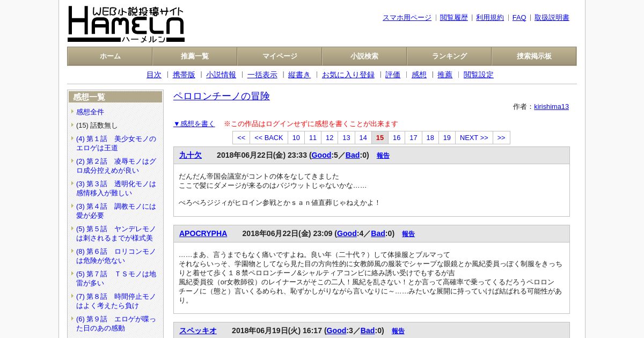Open 閲覧履歴 in the header

pyautogui.click(x=454, y=18)
